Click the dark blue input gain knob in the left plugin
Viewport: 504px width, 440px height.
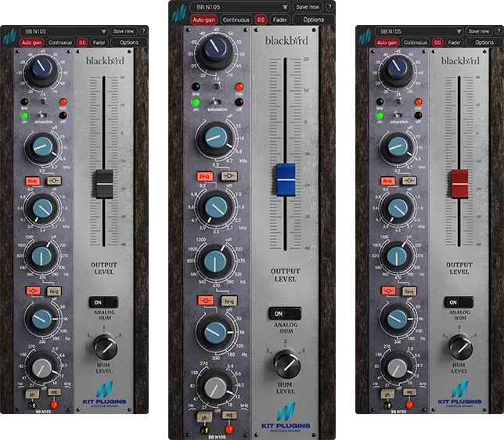tap(41, 69)
